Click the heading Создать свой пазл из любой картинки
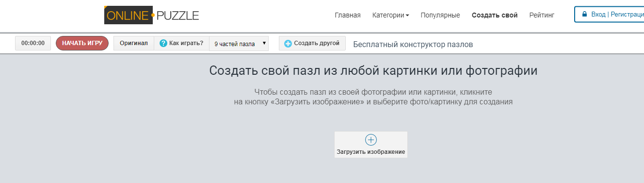Viewport: 644px width, 183px height. [x=373, y=70]
